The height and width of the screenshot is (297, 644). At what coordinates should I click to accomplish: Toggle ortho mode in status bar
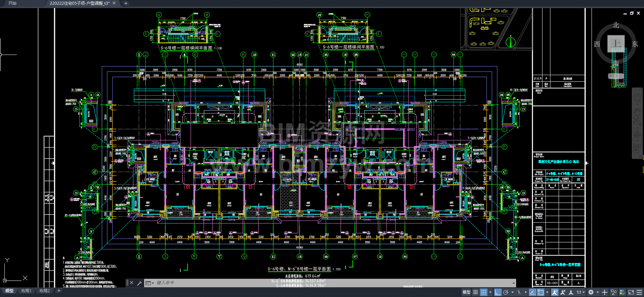(498, 292)
